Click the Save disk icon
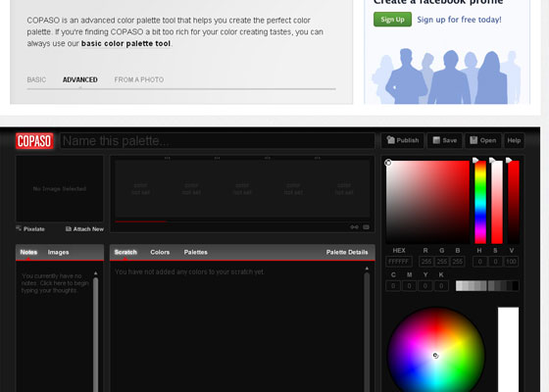 (x=436, y=140)
